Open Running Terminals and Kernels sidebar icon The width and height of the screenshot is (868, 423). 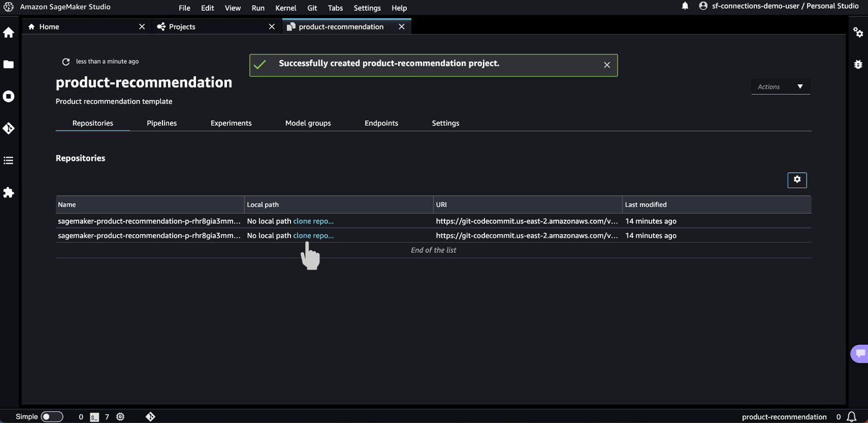point(9,97)
